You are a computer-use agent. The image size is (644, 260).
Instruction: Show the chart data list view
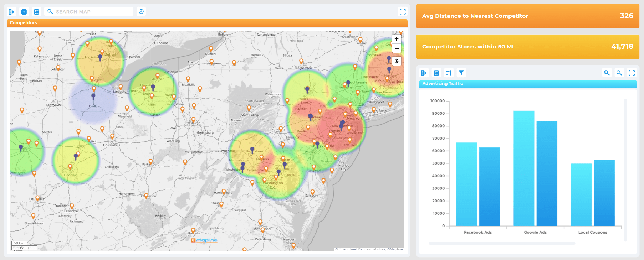(x=436, y=73)
